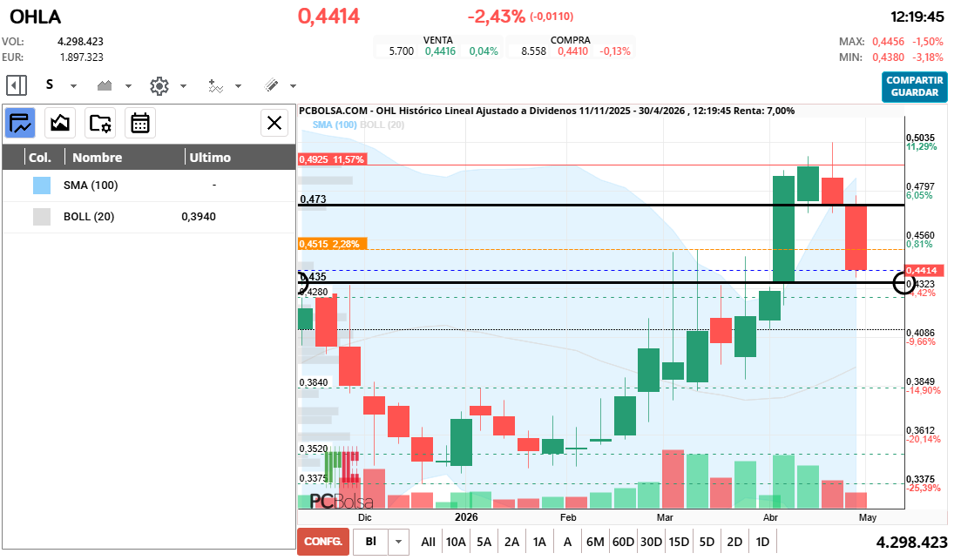Open the area chart panel icon
The width and height of the screenshot is (961, 560).
[x=60, y=123]
